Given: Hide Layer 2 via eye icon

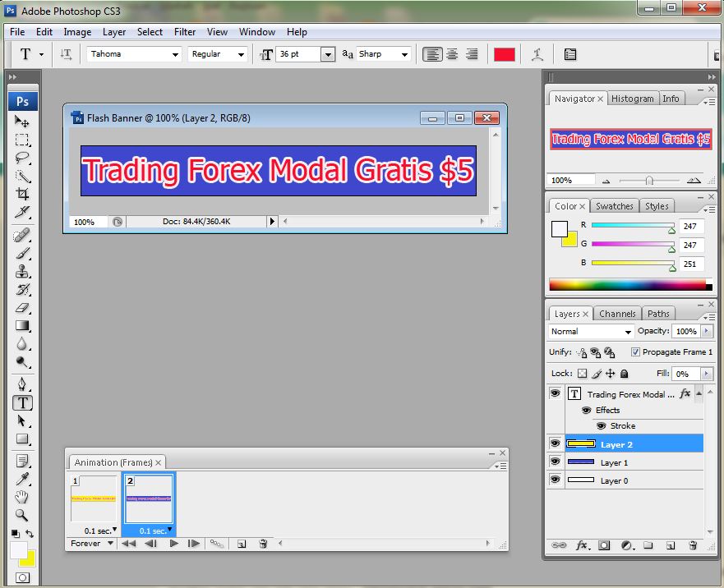Looking at the screenshot, I should click(555, 443).
